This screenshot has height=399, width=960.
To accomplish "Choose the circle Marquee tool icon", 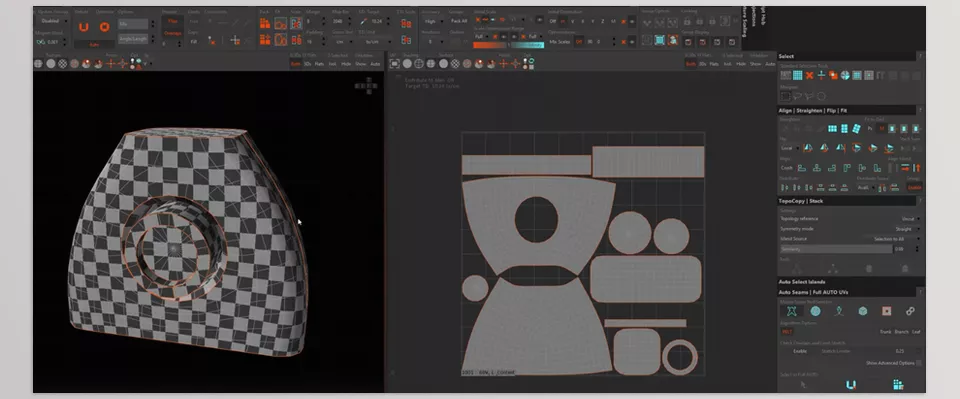I will (x=821, y=96).
